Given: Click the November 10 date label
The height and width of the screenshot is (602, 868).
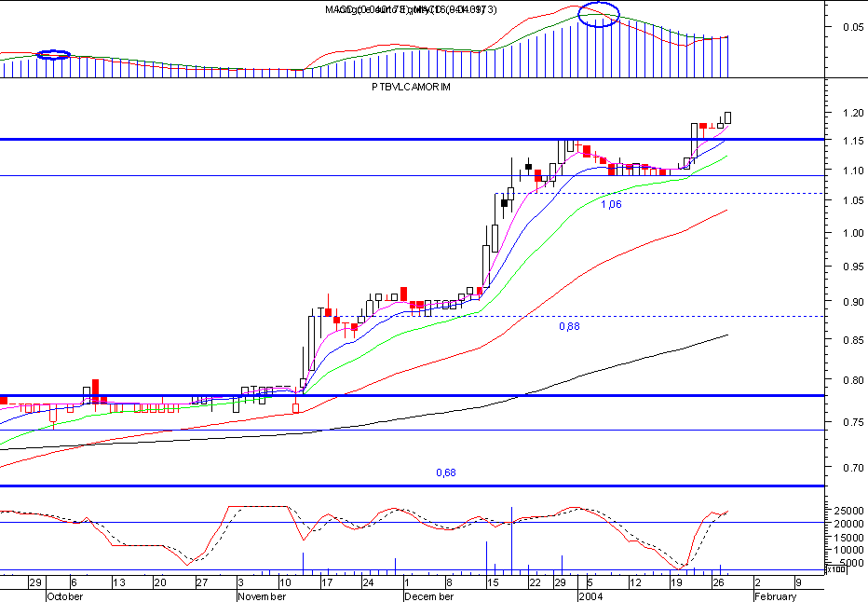Looking at the screenshot, I should click(285, 582).
